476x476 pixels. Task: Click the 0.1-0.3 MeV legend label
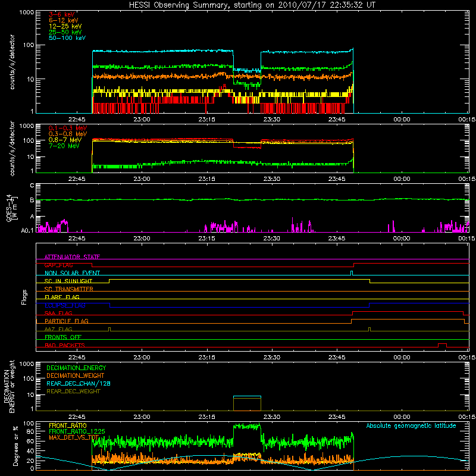(x=68, y=128)
